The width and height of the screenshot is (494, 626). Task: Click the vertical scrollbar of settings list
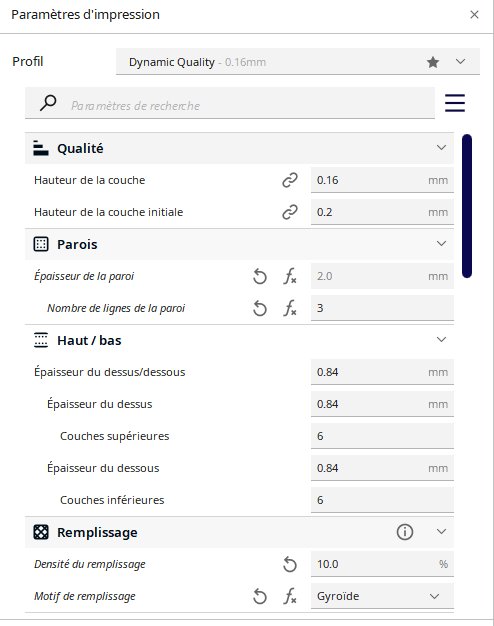[467, 206]
